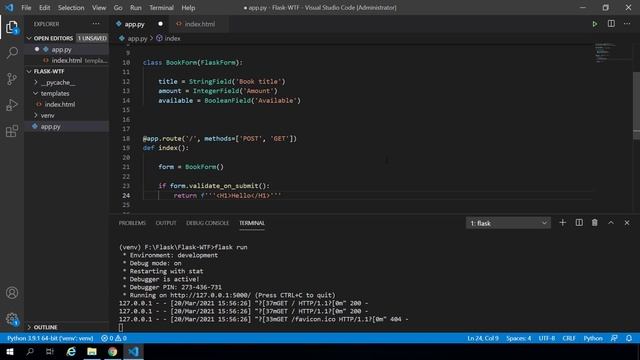Open the File menu

pos(26,8)
